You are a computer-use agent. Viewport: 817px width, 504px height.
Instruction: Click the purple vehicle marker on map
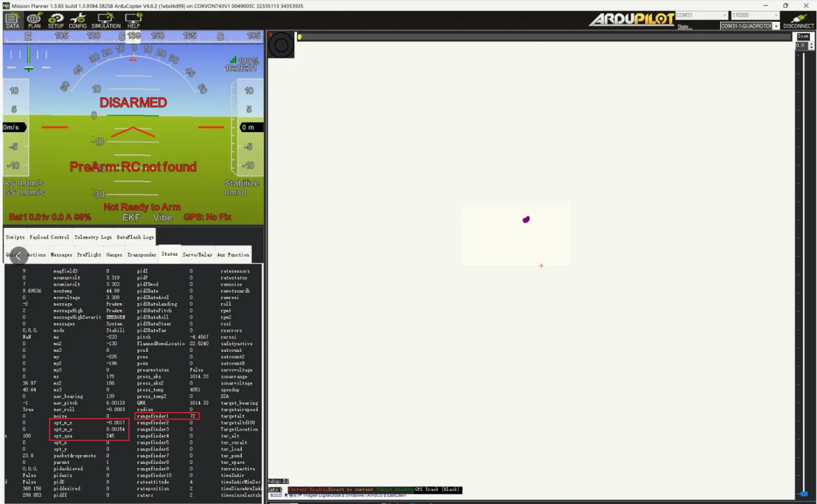526,220
